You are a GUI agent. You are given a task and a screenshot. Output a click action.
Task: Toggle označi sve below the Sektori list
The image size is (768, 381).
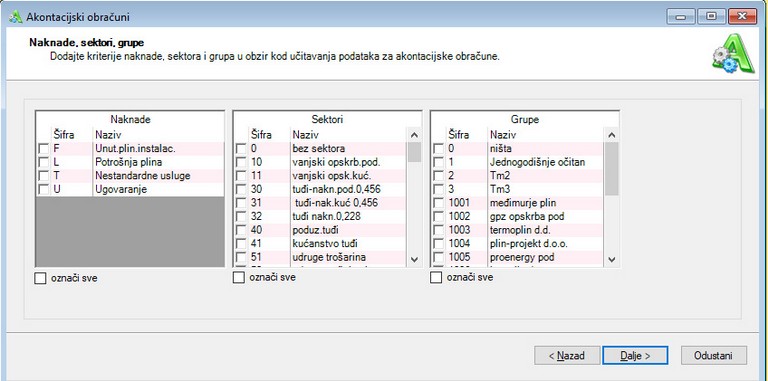(x=238, y=278)
